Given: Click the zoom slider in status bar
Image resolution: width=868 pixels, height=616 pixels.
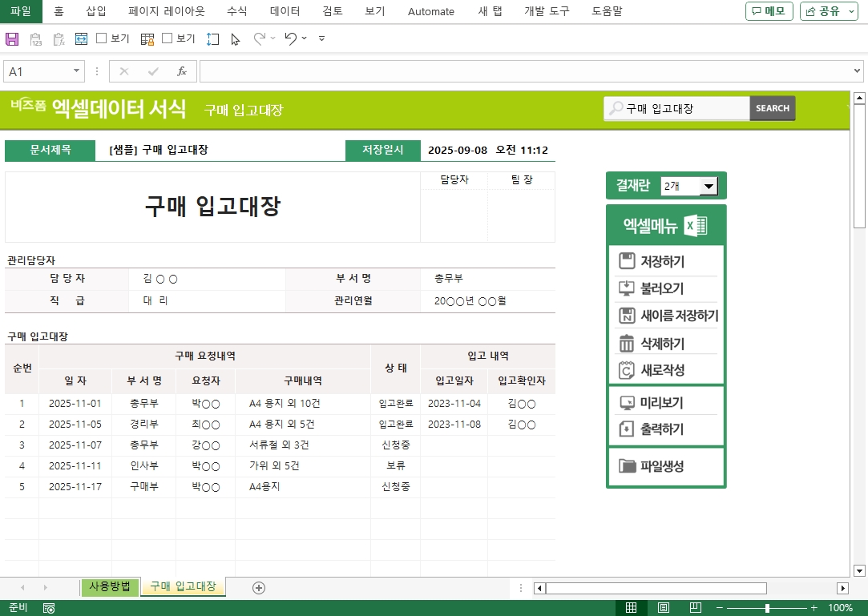Looking at the screenshot, I should click(767, 608).
